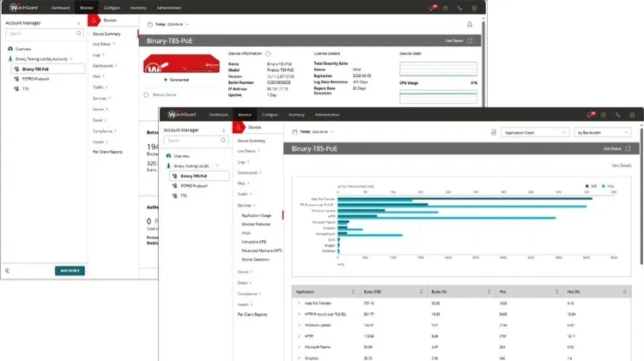Select the FCPRD-FireboxV device in the front window
Viewport: 644px width, 361px height.
(x=194, y=186)
